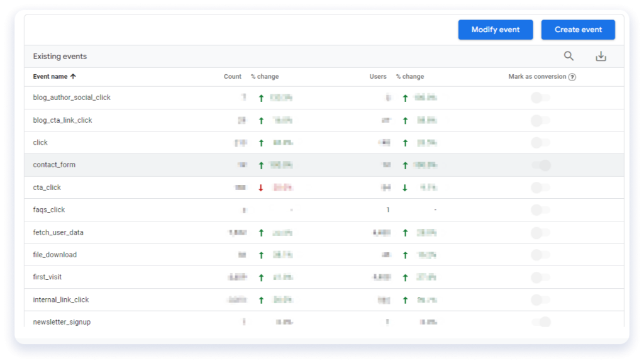Enable conversion for newsletter_signup

click(542, 321)
